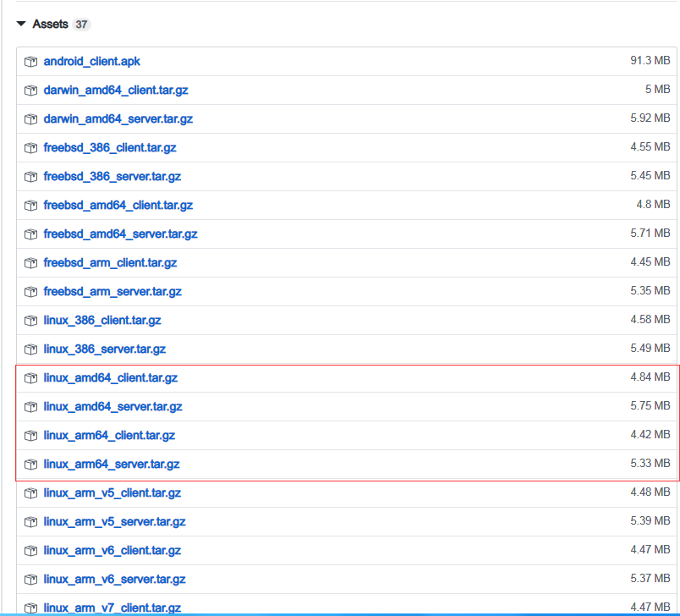Click package icon next to linux_386_client.tar.gz
The width and height of the screenshot is (680, 616).
click(30, 321)
